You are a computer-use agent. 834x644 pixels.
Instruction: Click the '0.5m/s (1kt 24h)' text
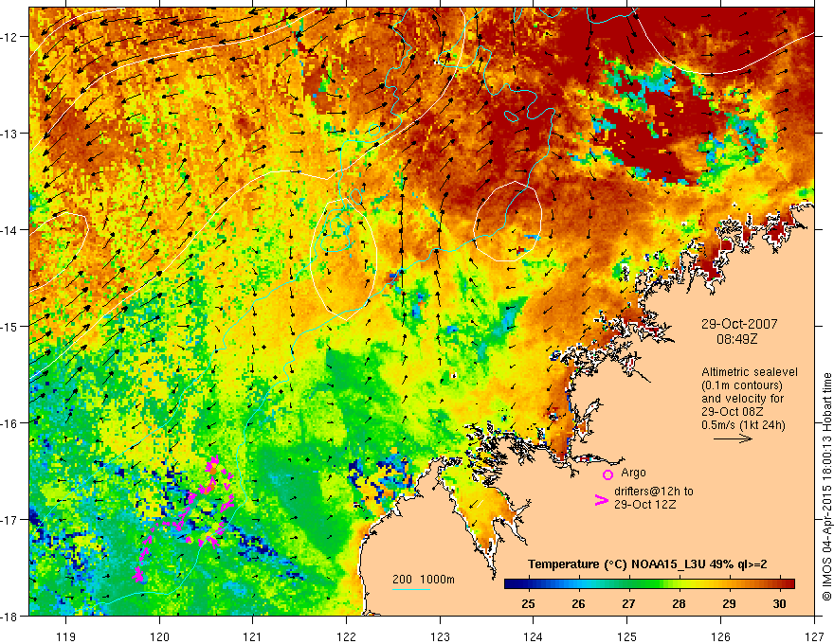(x=743, y=425)
